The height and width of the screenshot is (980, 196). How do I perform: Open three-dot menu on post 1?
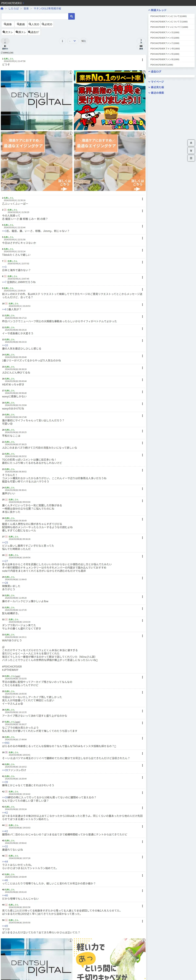pos(142,60)
